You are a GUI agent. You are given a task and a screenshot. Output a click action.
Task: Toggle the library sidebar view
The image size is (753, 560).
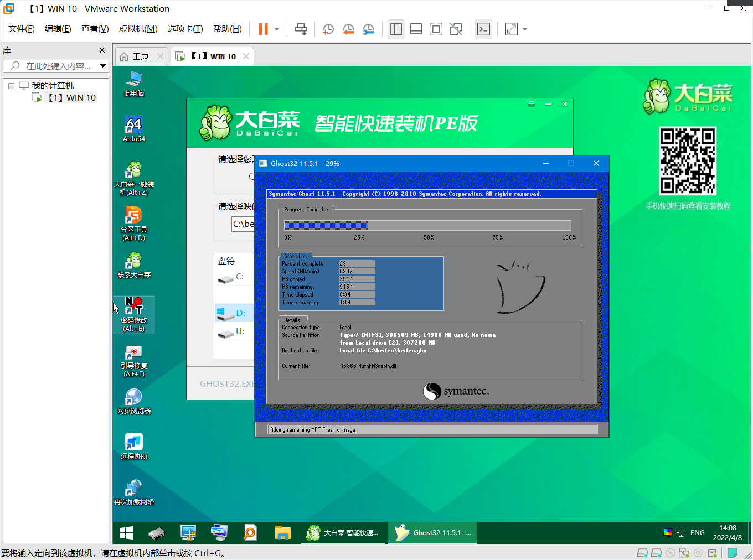point(396,29)
